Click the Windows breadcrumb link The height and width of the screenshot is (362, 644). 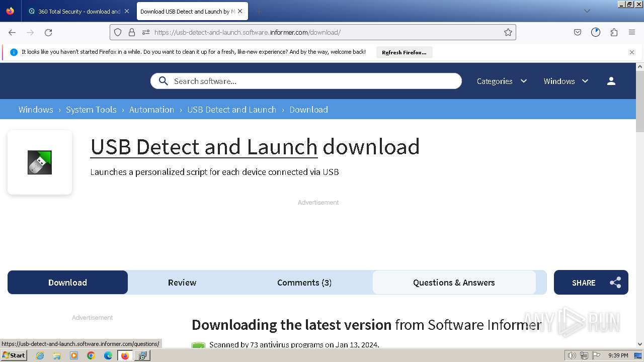click(x=36, y=110)
